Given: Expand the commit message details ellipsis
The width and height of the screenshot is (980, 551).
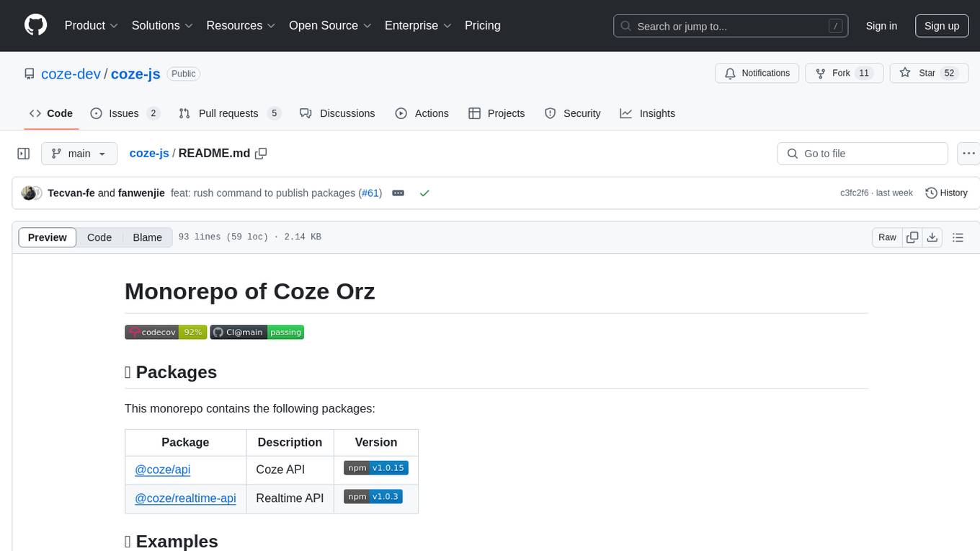Looking at the screenshot, I should (398, 193).
